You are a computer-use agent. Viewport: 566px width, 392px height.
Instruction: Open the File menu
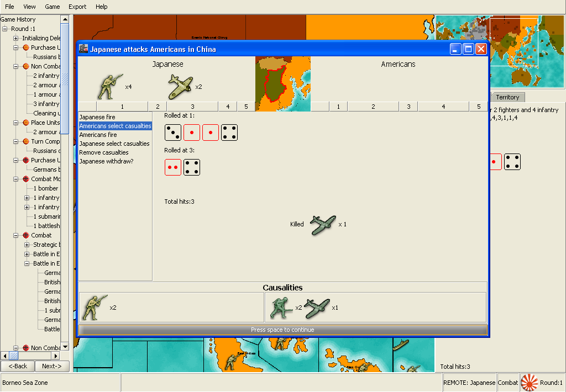(9, 7)
